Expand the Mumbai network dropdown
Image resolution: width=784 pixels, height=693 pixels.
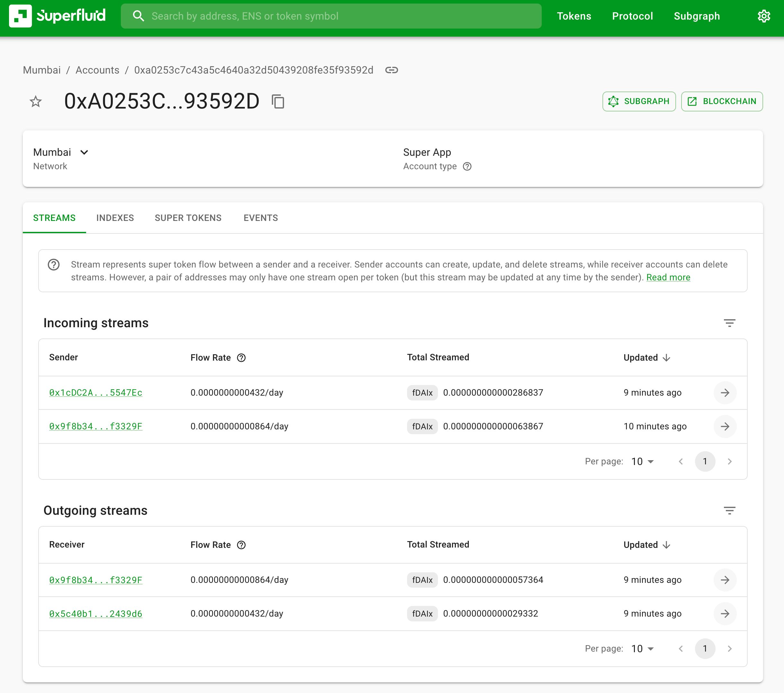click(84, 152)
